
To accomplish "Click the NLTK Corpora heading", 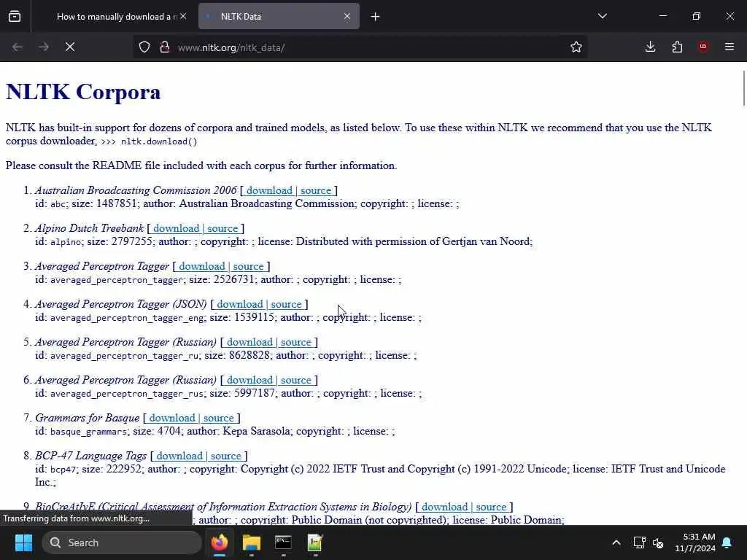I will (x=83, y=92).
